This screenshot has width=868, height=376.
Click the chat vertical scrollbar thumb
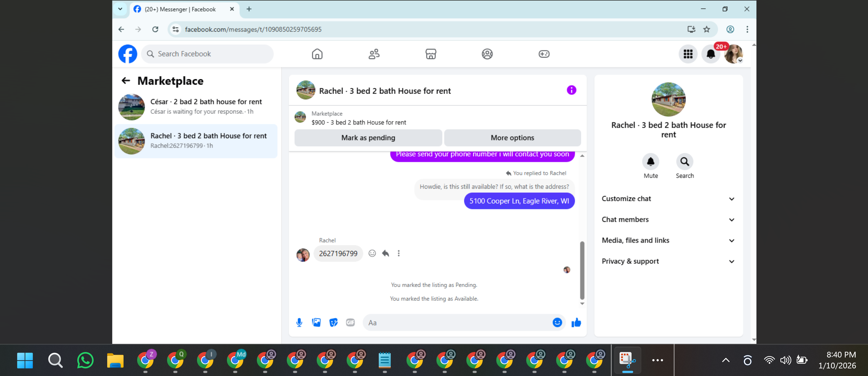click(x=582, y=270)
